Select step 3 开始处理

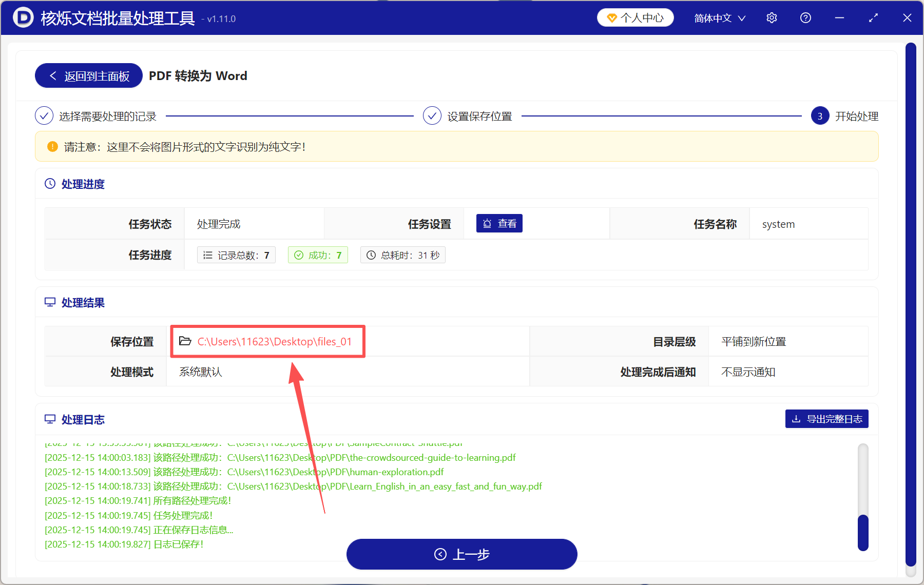click(x=820, y=115)
